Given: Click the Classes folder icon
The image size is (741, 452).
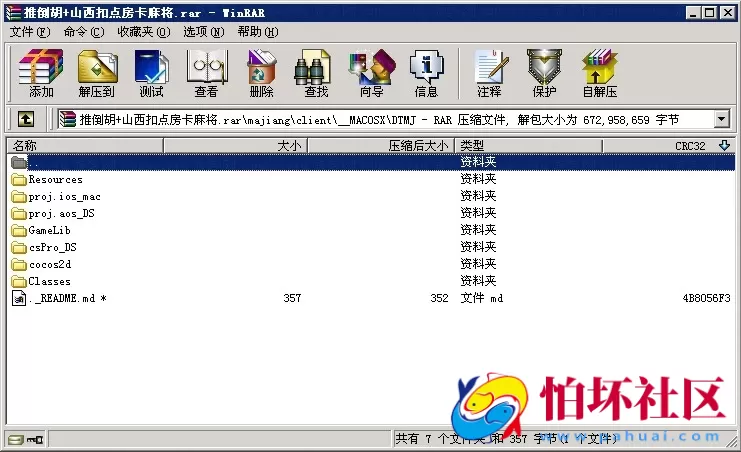Looking at the screenshot, I should click(x=19, y=282).
